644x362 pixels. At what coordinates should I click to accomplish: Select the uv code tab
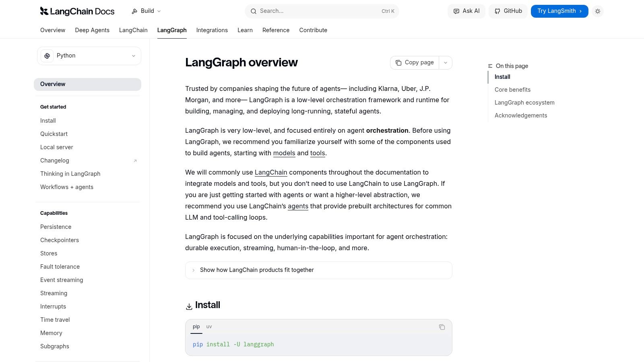pos(209,327)
